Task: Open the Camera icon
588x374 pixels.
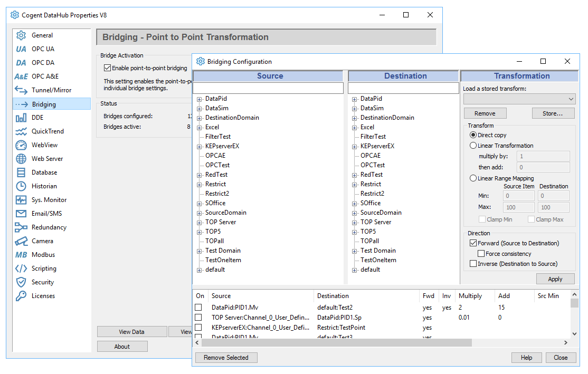Action: pos(21,241)
